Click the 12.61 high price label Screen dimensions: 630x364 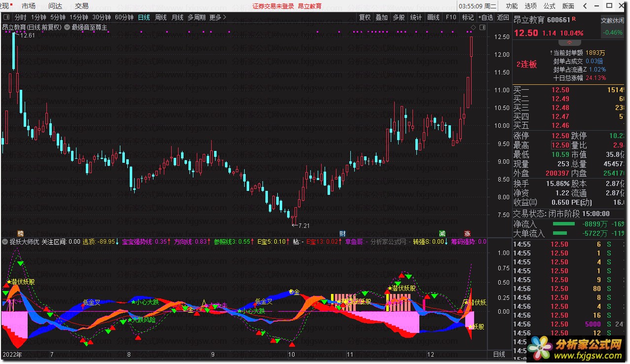click(28, 36)
